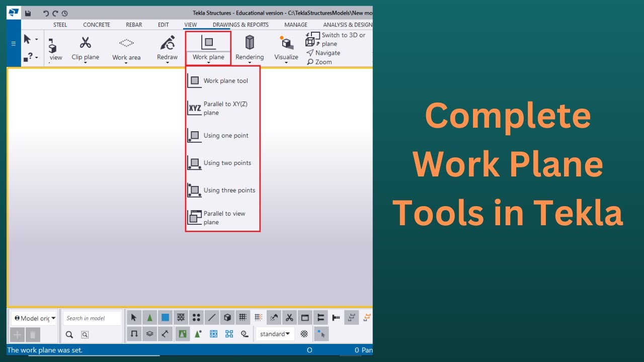Toggle the green triangle Select connections switch
This screenshot has width=644, height=362.
(x=149, y=317)
